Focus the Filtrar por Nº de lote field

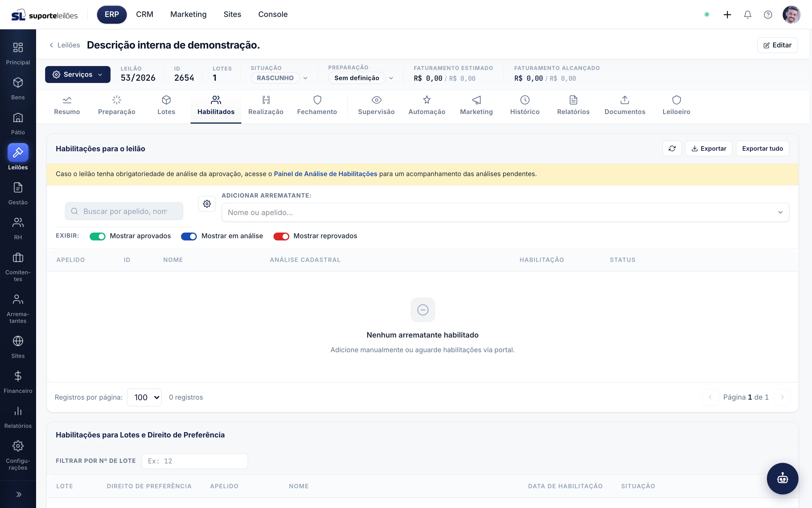195,461
